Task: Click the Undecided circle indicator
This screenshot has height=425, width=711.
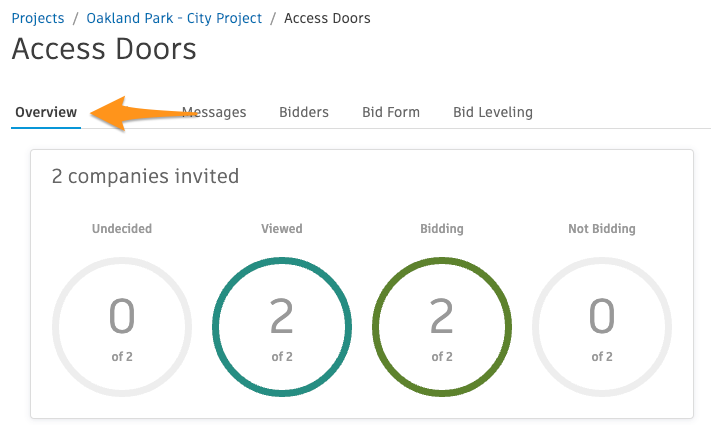Action: 122,327
